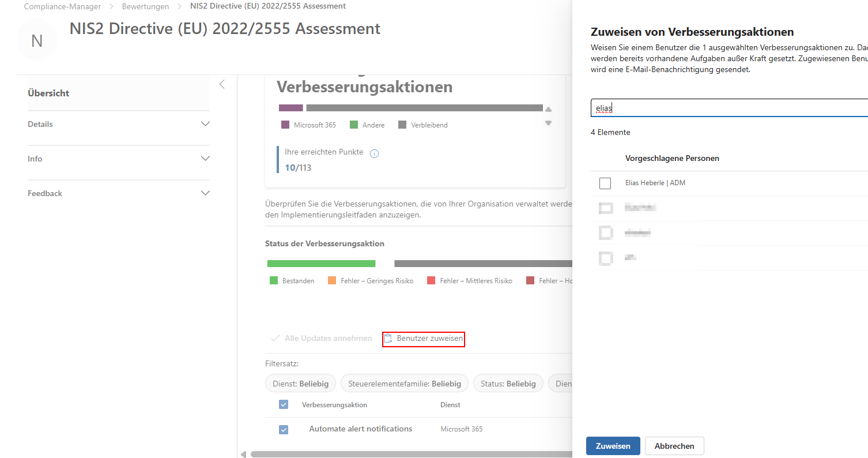The width and height of the screenshot is (868, 458).
Task: Cancel the dialog using Abbrechen
Action: tap(674, 445)
